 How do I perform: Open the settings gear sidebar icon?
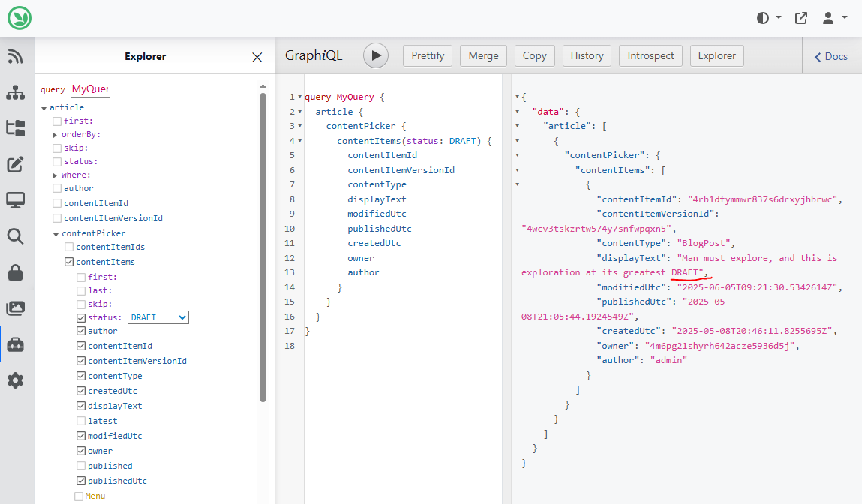tap(16, 380)
